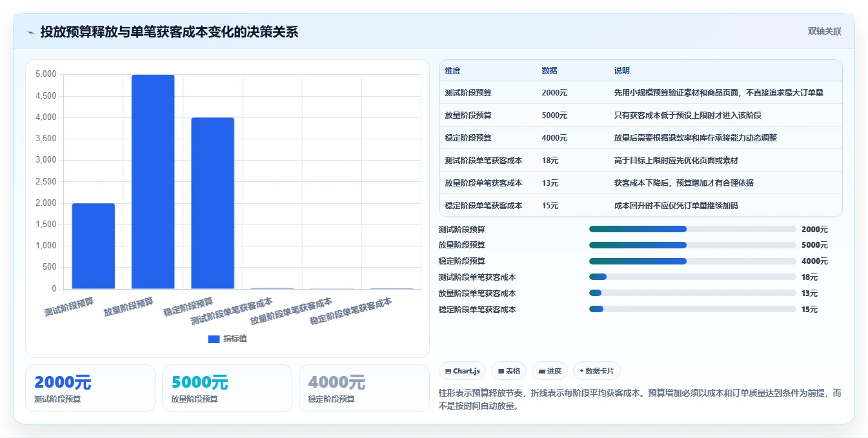Click the 5,000 y-axis label
The image size is (868, 438).
click(45, 74)
